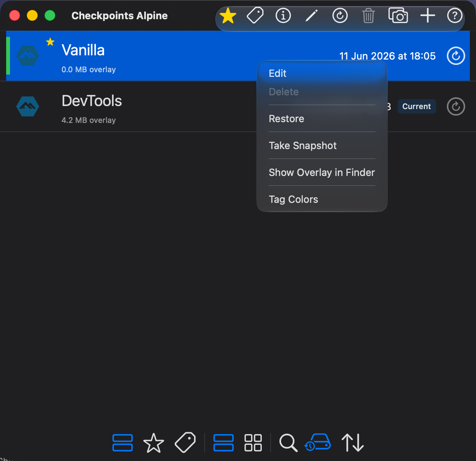Click the search magnifier icon

click(x=288, y=443)
